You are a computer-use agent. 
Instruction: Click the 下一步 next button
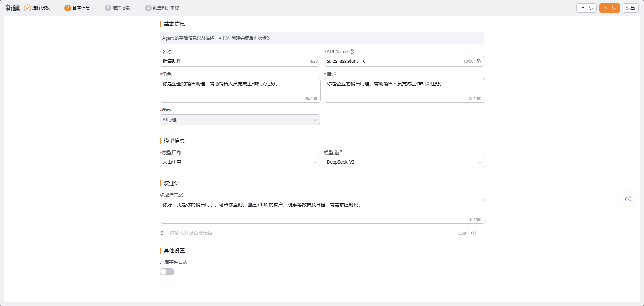point(609,8)
